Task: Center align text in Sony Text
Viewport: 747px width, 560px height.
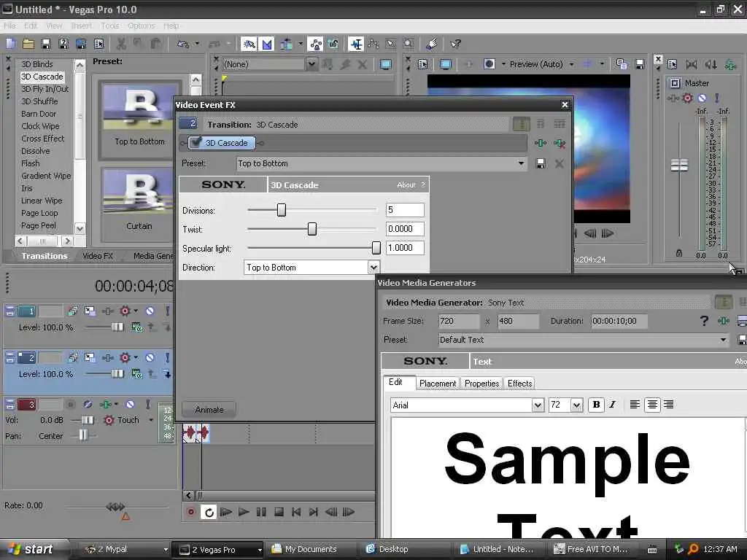Action: 652,405
